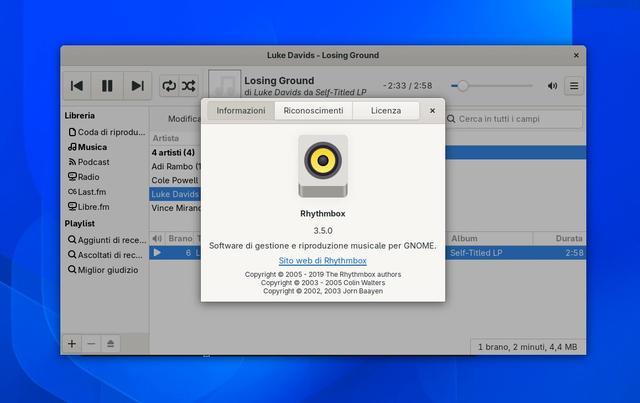Screen dimensions: 640x403
Task: Click the -2:33 / 2:58 time display
Action: (407, 86)
